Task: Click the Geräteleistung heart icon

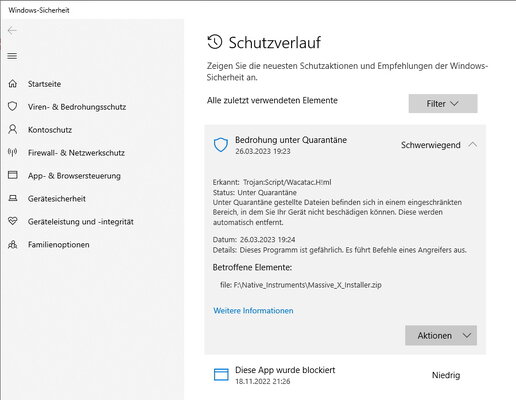Action: (x=12, y=221)
